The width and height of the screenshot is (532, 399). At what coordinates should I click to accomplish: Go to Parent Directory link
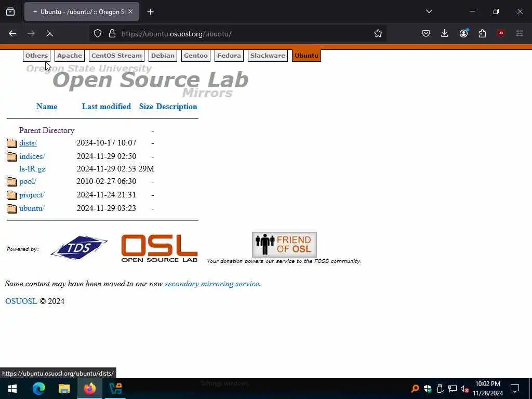(47, 130)
